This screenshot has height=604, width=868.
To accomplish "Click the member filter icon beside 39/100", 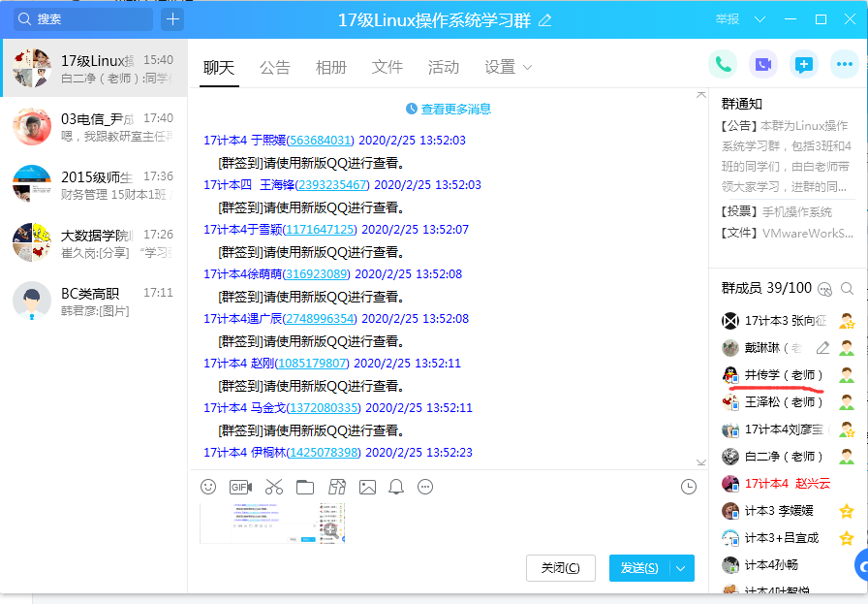I will [824, 289].
